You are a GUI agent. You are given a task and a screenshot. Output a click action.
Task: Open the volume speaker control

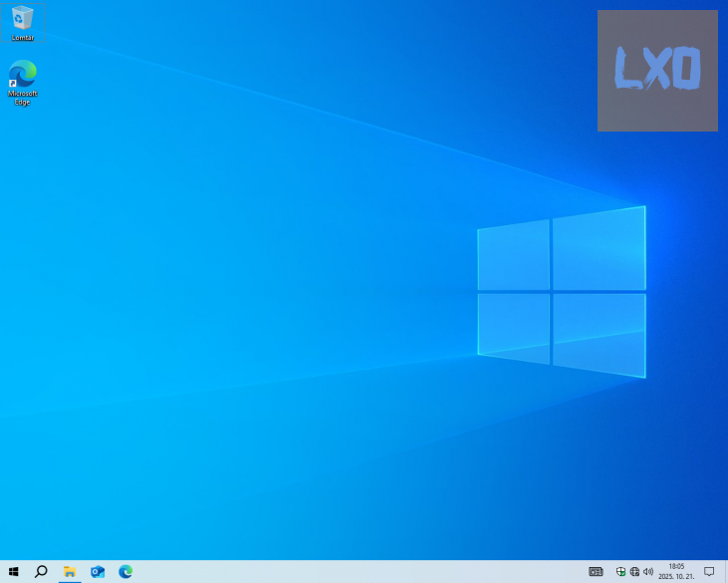[x=648, y=572]
